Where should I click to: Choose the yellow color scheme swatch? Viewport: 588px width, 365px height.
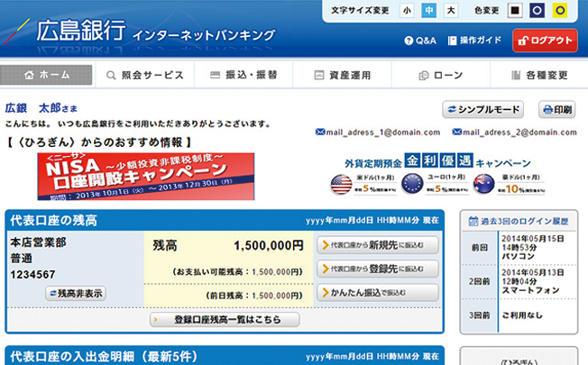(x=560, y=11)
